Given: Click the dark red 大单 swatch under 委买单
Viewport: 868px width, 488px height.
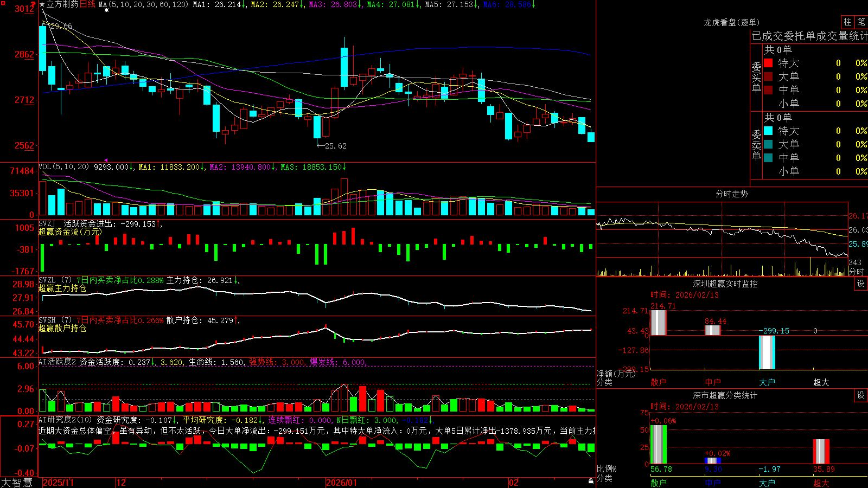Looking at the screenshot, I should [768, 76].
